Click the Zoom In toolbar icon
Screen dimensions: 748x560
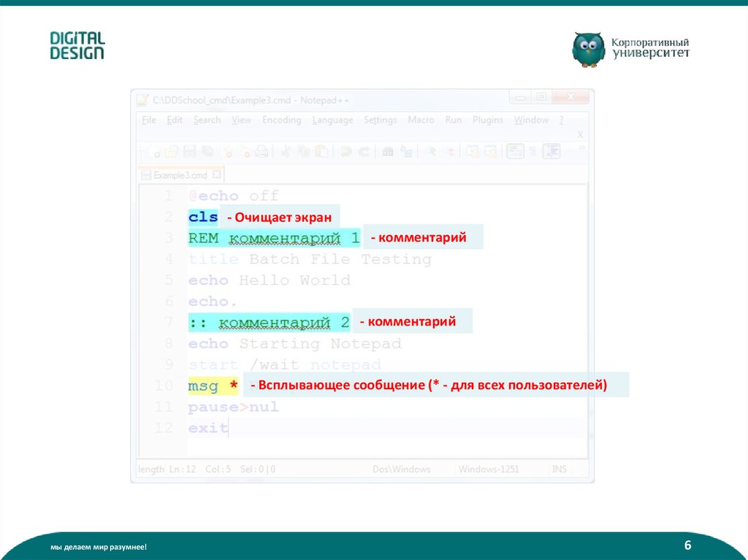coord(431,152)
